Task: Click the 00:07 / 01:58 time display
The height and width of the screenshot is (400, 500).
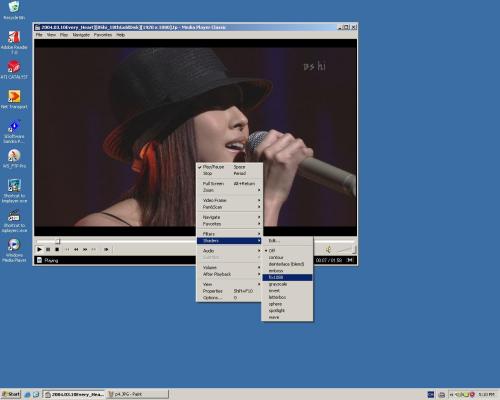Action: point(329,260)
